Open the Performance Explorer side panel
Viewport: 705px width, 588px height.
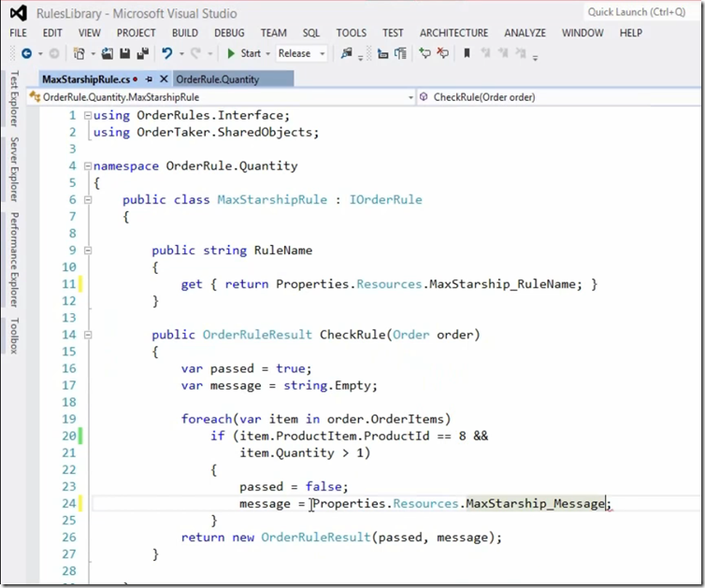click(x=14, y=260)
